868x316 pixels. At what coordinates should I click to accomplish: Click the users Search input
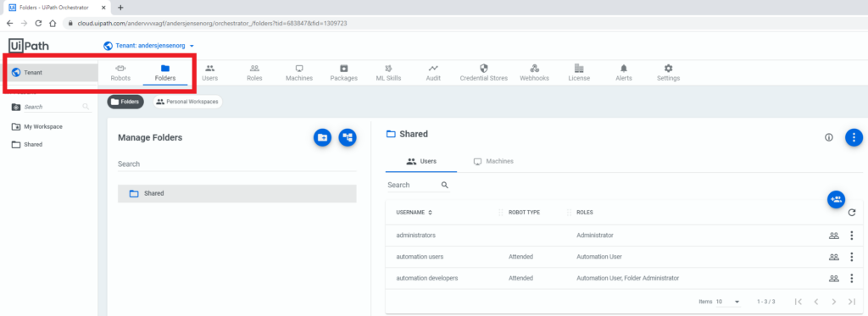[x=412, y=185]
